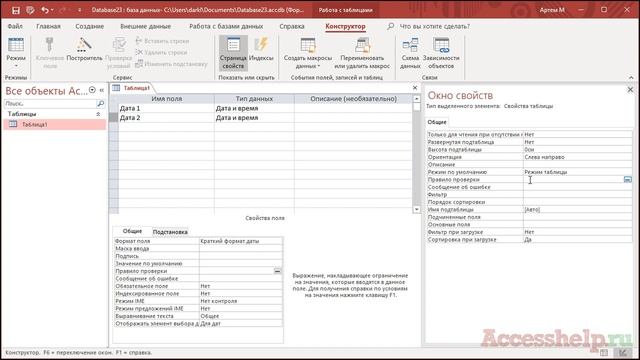Open builder button for field Правило проверки
The width and height of the screenshot is (640, 360).
pyautogui.click(x=277, y=271)
